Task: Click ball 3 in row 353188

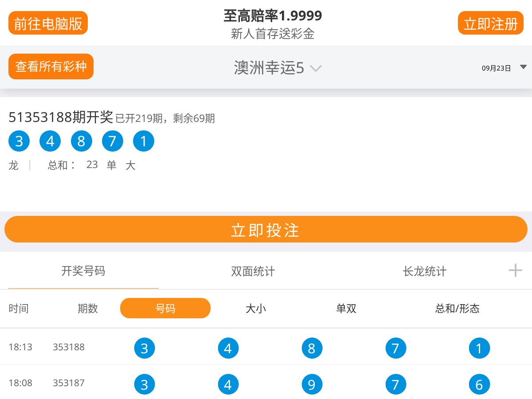Action: coord(145,348)
